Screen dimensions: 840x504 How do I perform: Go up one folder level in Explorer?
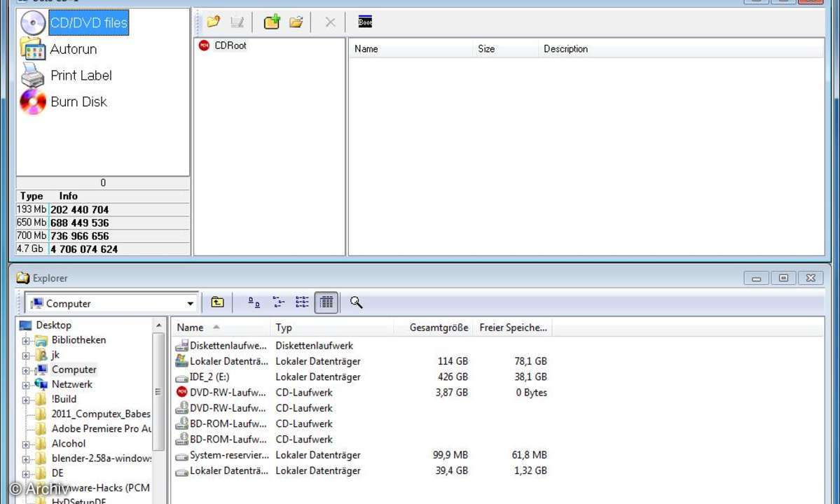coord(218,302)
